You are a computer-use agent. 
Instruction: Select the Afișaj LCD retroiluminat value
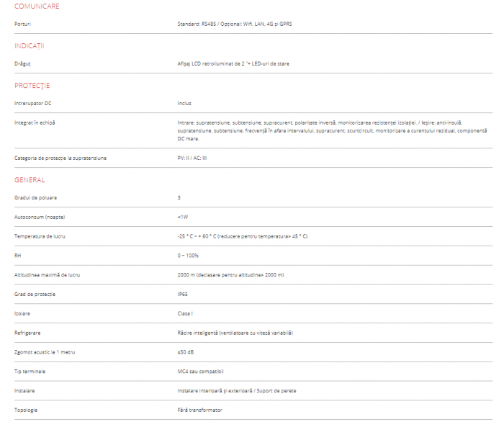[x=233, y=63]
